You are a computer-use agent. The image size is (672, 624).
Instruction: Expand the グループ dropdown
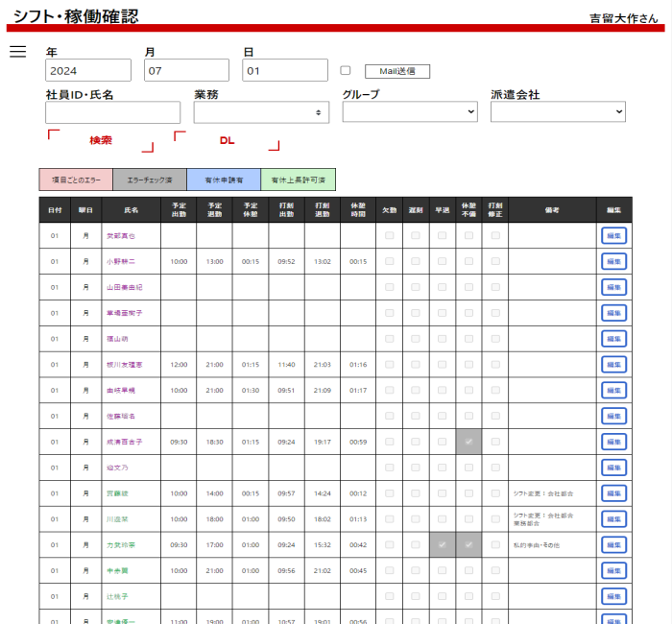point(410,112)
